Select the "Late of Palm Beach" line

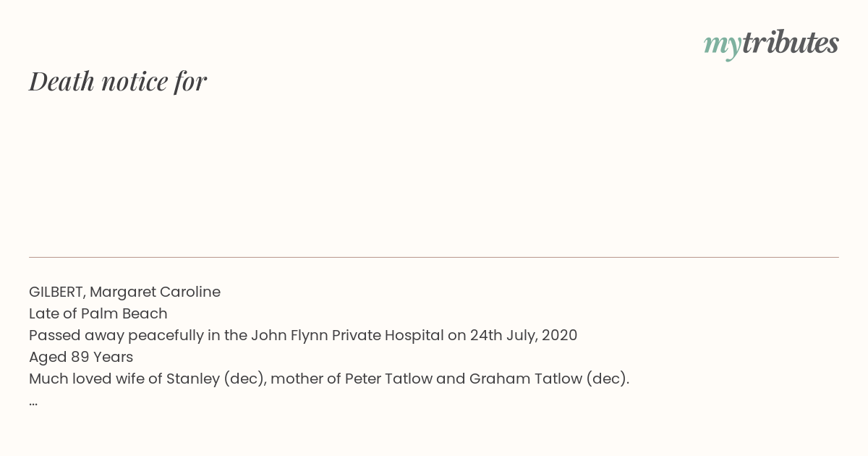tap(98, 314)
